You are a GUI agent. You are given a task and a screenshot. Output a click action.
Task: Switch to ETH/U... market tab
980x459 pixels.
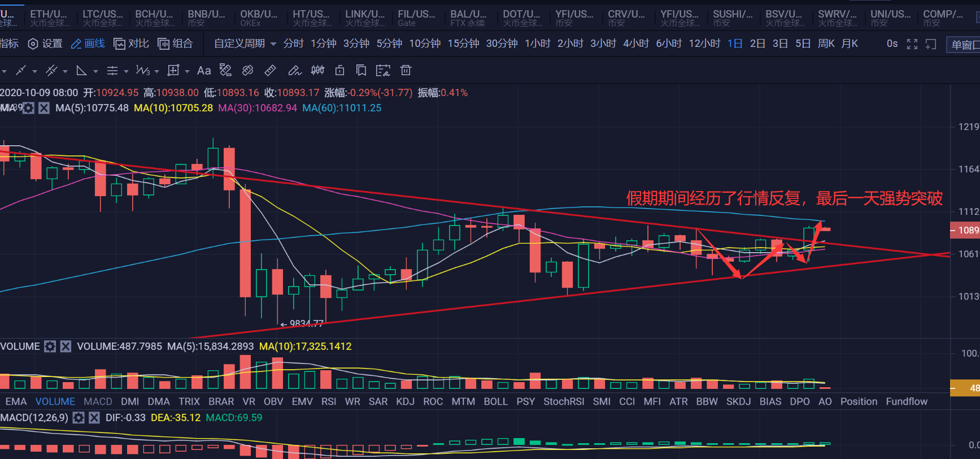tap(49, 18)
